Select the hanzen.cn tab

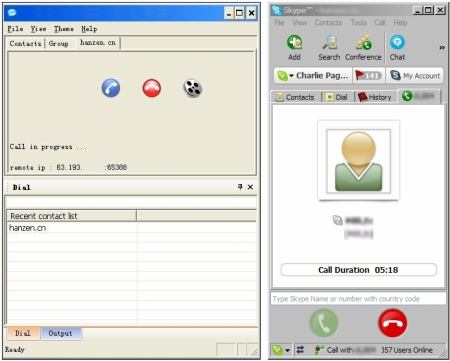coord(98,43)
